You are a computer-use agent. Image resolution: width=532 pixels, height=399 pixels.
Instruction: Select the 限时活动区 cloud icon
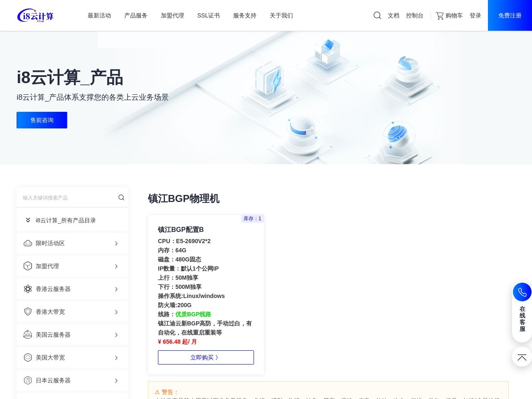pos(27,243)
